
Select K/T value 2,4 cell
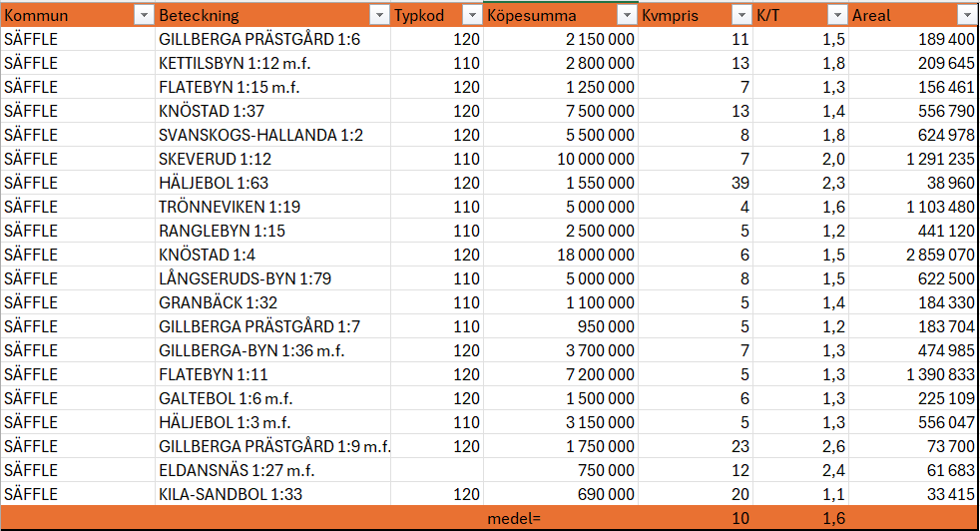(x=800, y=470)
